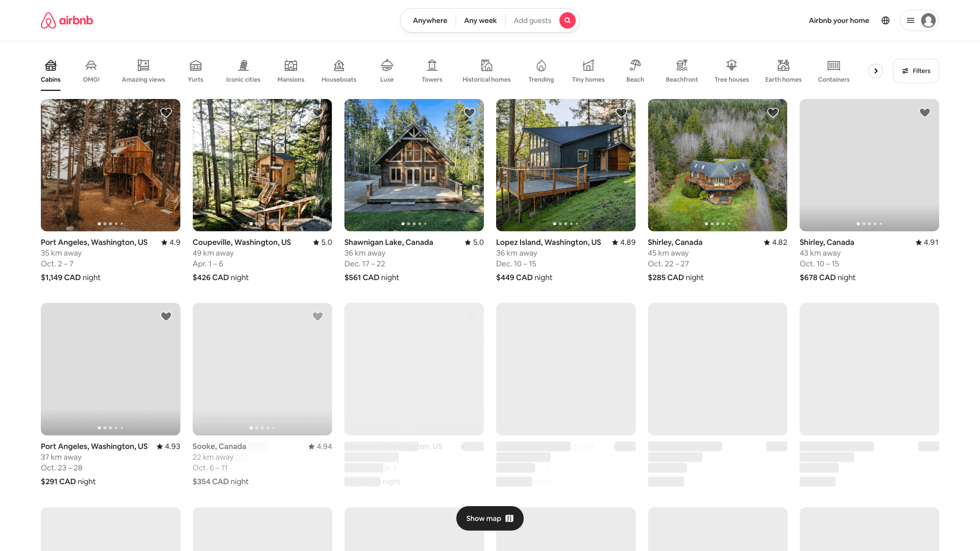Open Lopez Island, Washington, US title
980x551 pixels.
tap(548, 242)
